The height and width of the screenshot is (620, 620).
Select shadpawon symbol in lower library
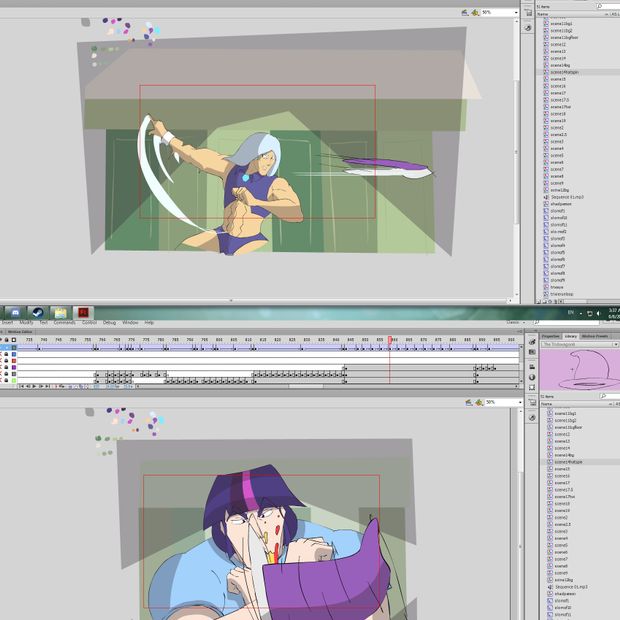point(565,594)
